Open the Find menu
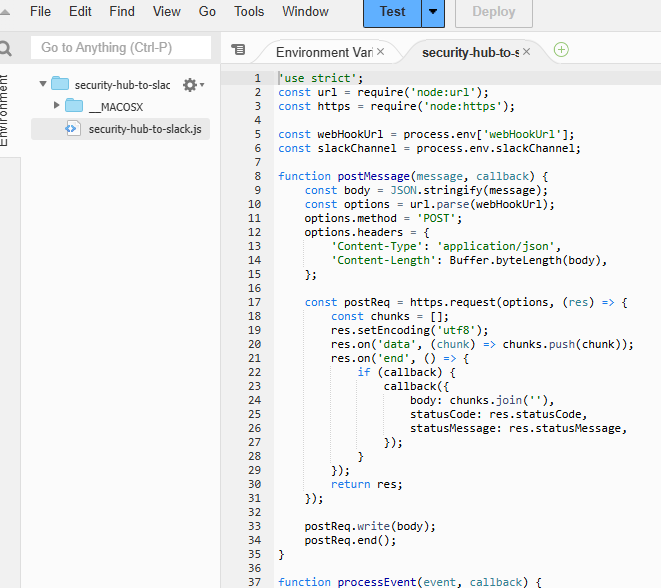Image resolution: width=661 pixels, height=588 pixels. pos(122,11)
